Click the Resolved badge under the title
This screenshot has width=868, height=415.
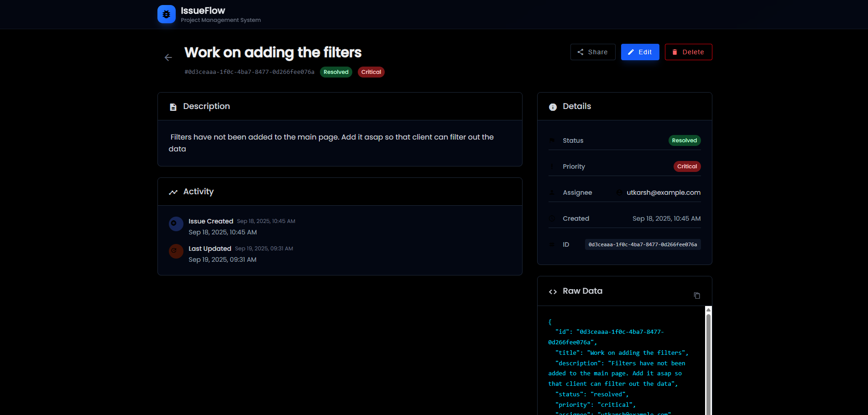tap(336, 72)
